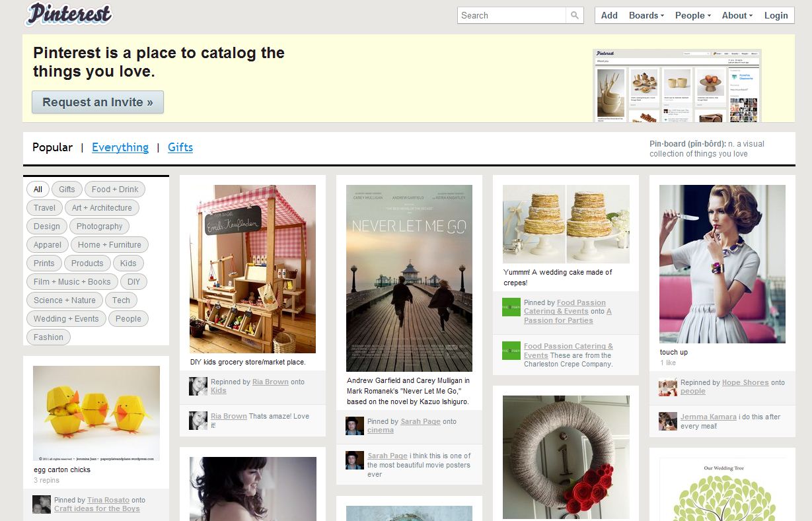Filter by Apparel category

pos(48,245)
